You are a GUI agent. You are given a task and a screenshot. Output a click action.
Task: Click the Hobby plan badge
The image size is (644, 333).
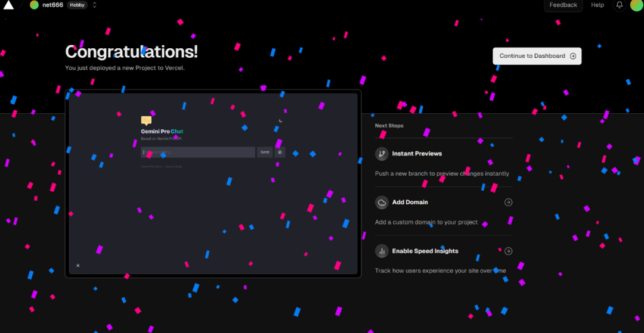click(x=77, y=5)
